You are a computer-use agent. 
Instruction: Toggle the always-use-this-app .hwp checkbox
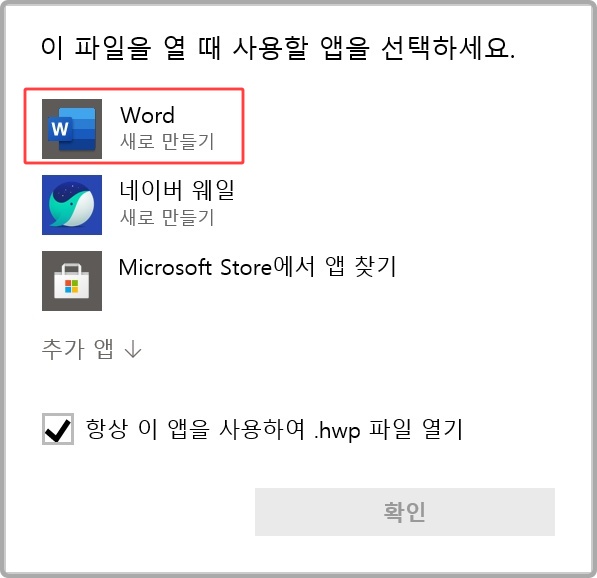point(58,429)
